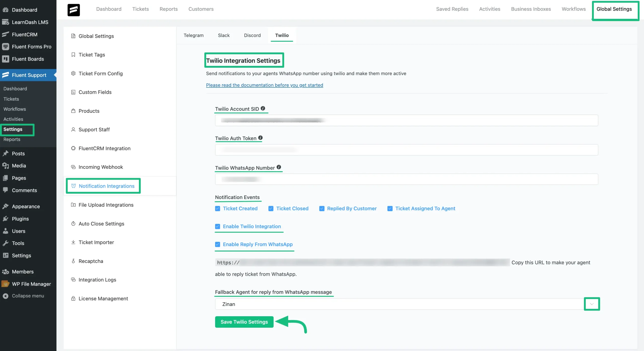
Task: Click the Members group icon
Action: tap(6, 272)
